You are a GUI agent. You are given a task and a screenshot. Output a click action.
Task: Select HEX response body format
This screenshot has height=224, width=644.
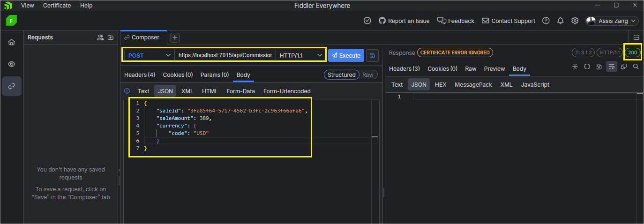[441, 84]
